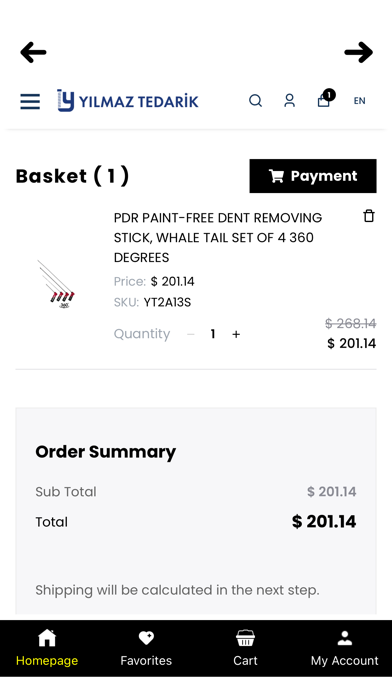
Task: Open the Favorites tab
Action: [146, 649]
